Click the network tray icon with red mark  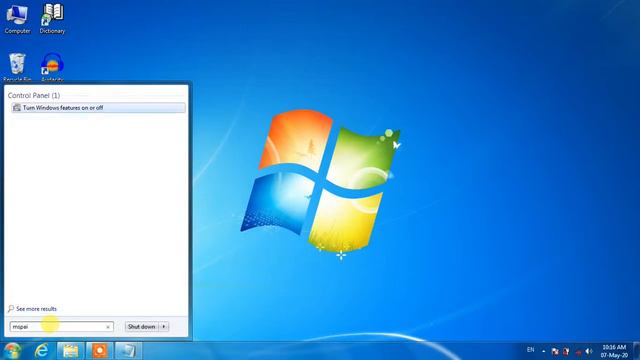[x=578, y=351]
